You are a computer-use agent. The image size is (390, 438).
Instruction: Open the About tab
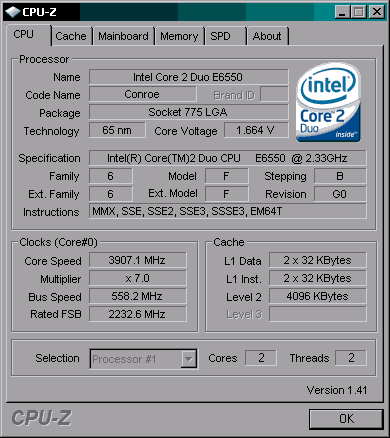pos(267,36)
